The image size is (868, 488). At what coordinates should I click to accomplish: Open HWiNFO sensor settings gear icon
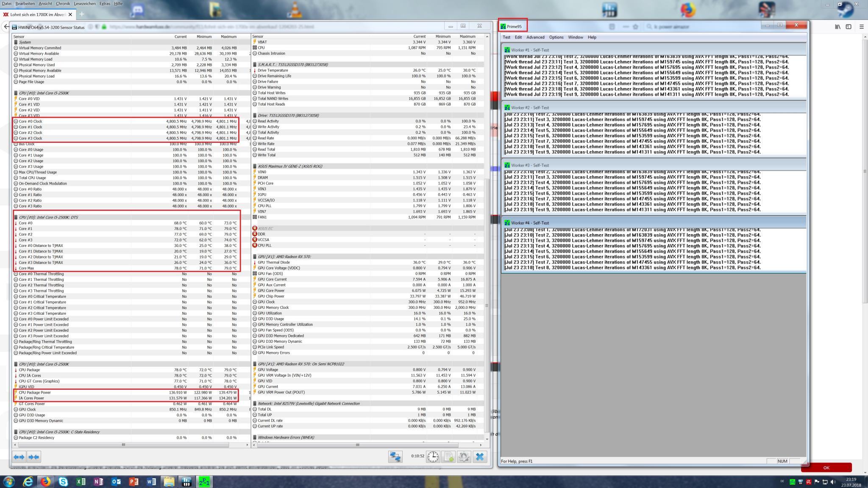pyautogui.click(x=464, y=457)
